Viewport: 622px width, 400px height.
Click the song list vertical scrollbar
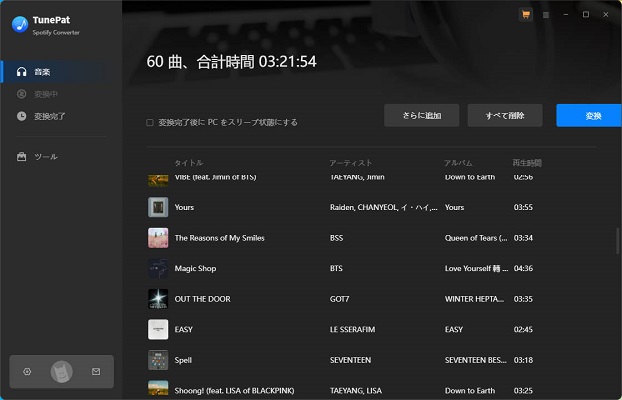coord(618,240)
